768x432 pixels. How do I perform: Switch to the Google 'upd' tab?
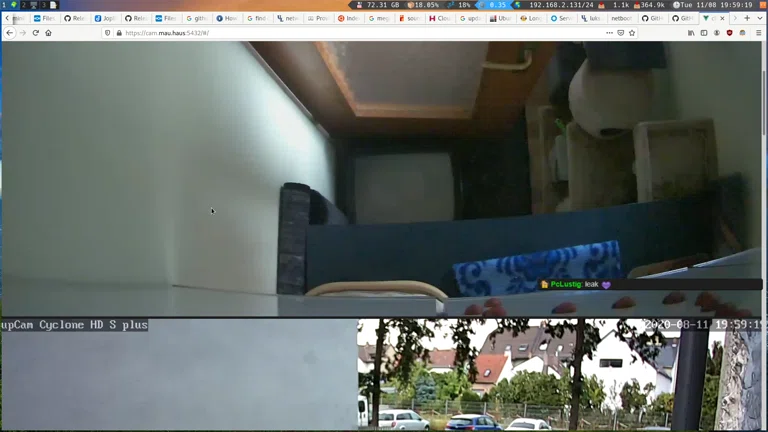coord(470,18)
